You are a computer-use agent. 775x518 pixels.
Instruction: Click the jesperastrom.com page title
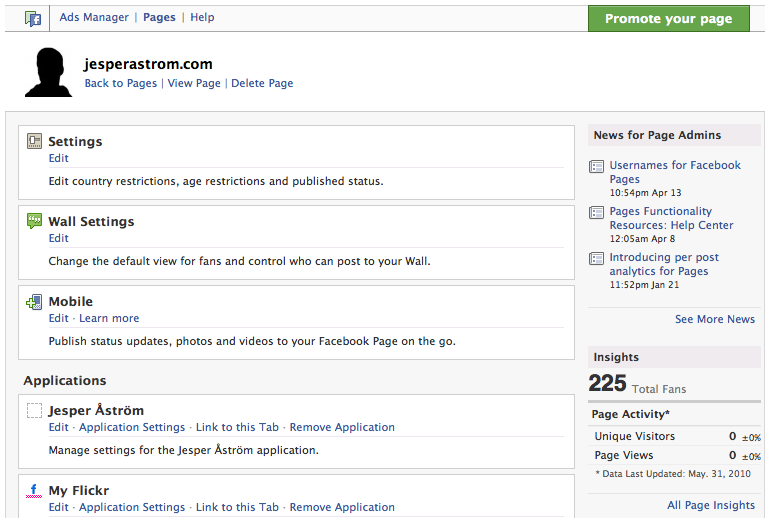(148, 64)
